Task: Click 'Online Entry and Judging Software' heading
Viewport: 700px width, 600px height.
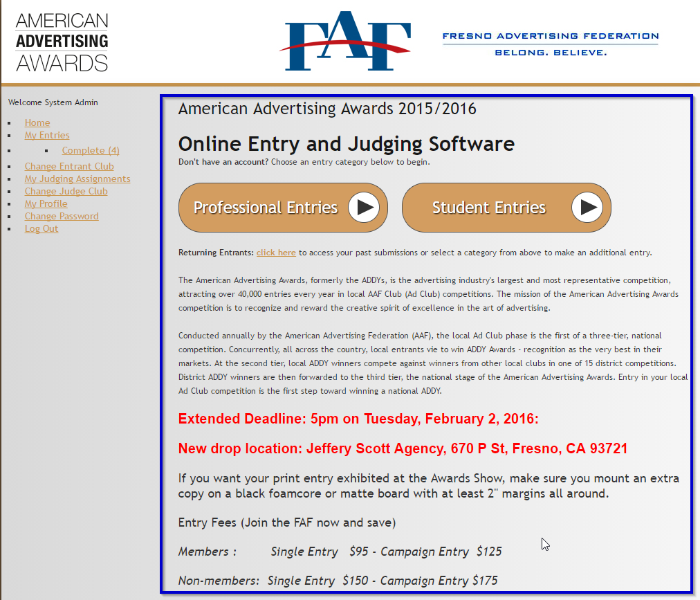Action: [347, 144]
